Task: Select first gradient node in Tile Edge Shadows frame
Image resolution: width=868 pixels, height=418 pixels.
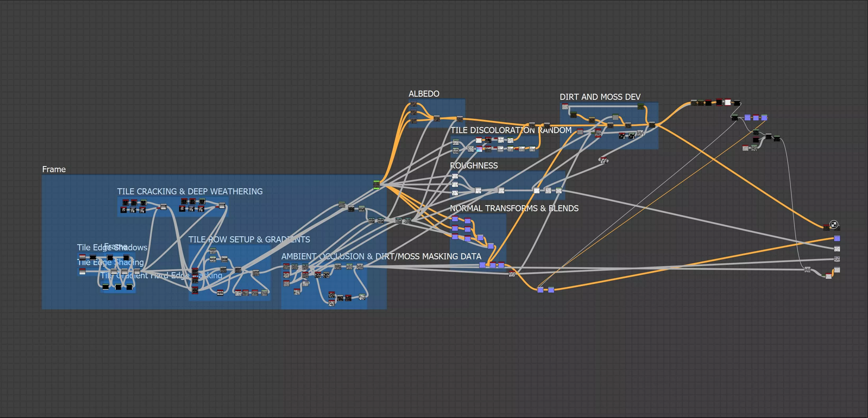Action: 82,257
